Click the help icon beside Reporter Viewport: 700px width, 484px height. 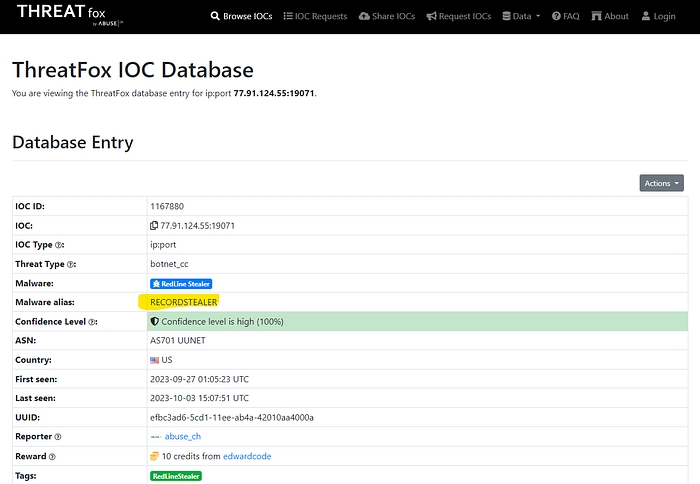click(x=57, y=437)
